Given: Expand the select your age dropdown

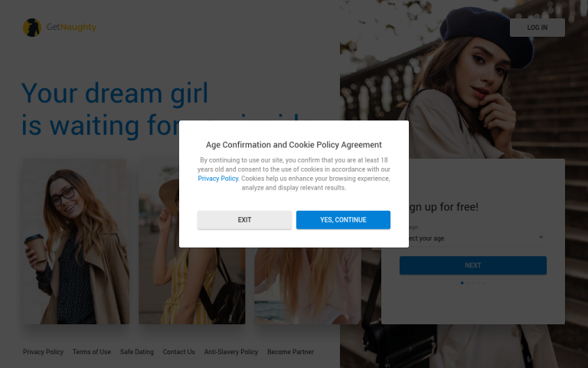Looking at the screenshot, I should [473, 238].
